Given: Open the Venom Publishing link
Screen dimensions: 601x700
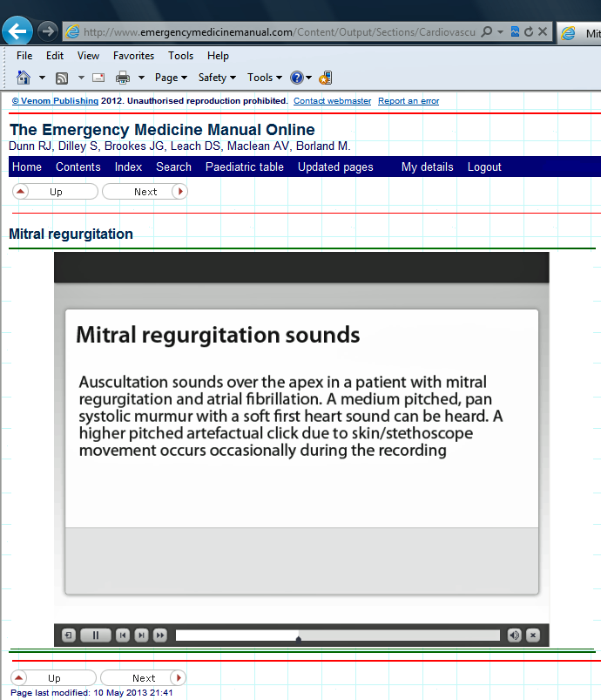Looking at the screenshot, I should click(x=55, y=101).
